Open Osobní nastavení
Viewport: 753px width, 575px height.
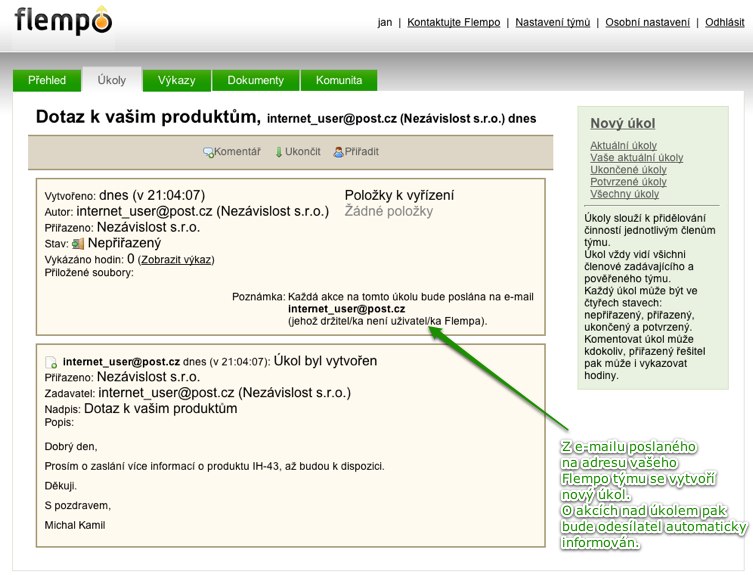click(x=647, y=22)
